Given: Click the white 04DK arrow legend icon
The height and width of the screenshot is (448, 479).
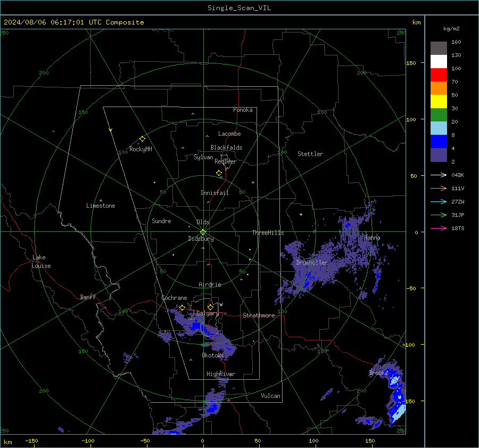Looking at the screenshot, I should (x=439, y=175).
